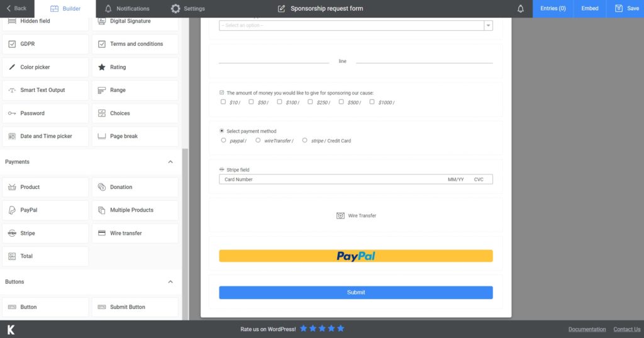Add the Multiple Products field

(135, 210)
